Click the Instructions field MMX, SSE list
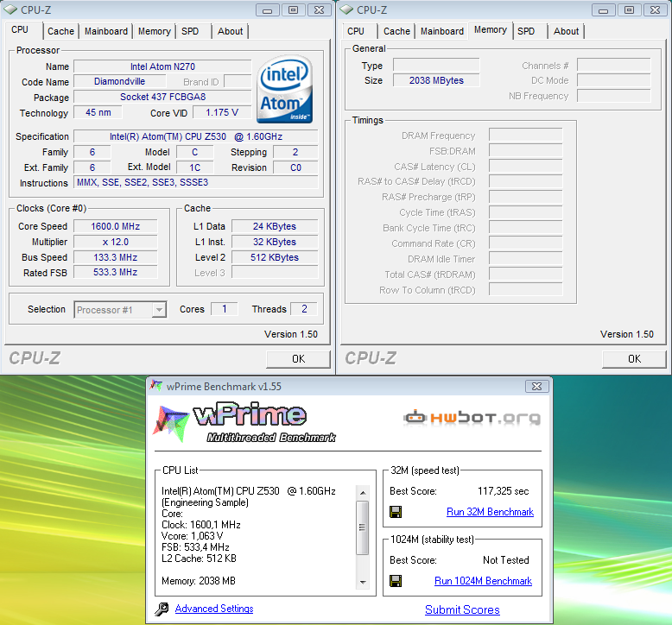 [x=196, y=182]
